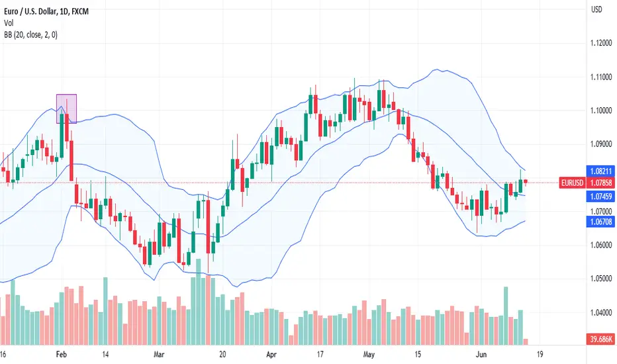The image size is (617, 364).
Task: Click the red EURUSD price label
Action: tap(572, 183)
